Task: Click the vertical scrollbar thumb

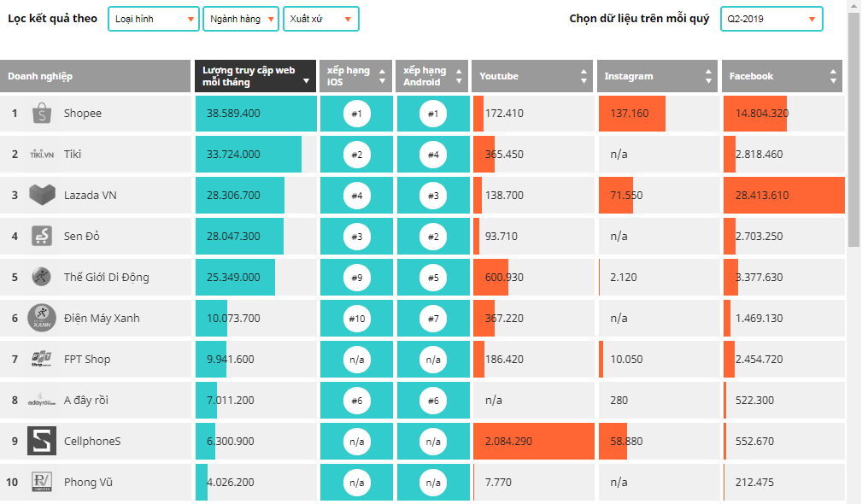Action: (x=853, y=128)
